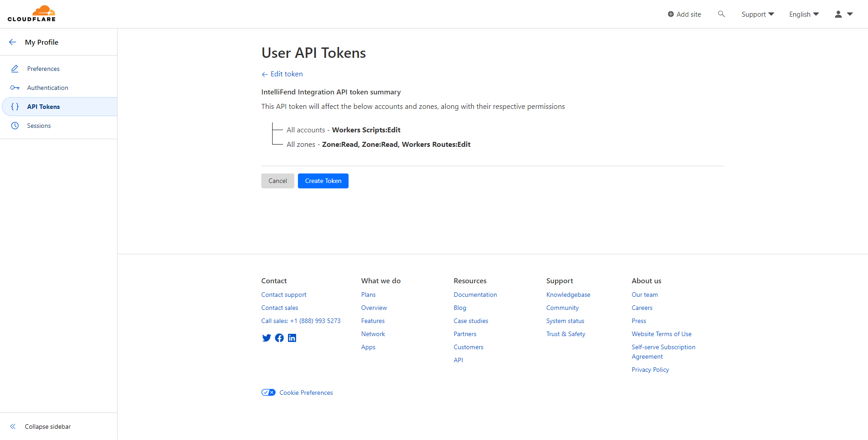Image resolution: width=868 pixels, height=440 pixels.
Task: Toggle the Cookie Preferences switch icon
Action: click(269, 393)
